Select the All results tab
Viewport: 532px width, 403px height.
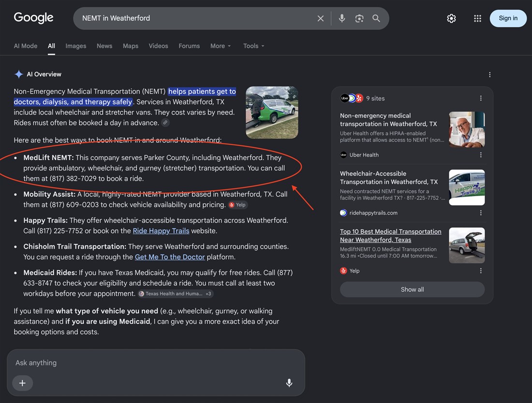pos(51,46)
